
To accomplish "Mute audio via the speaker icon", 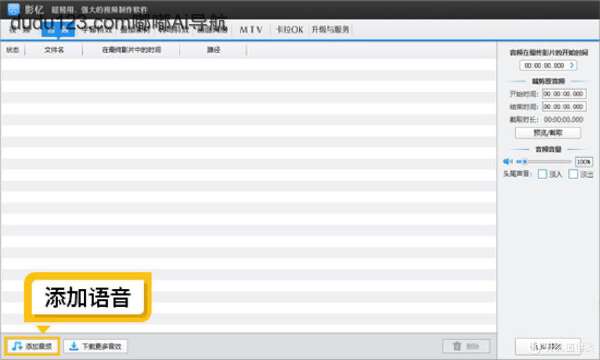I will click(x=507, y=162).
